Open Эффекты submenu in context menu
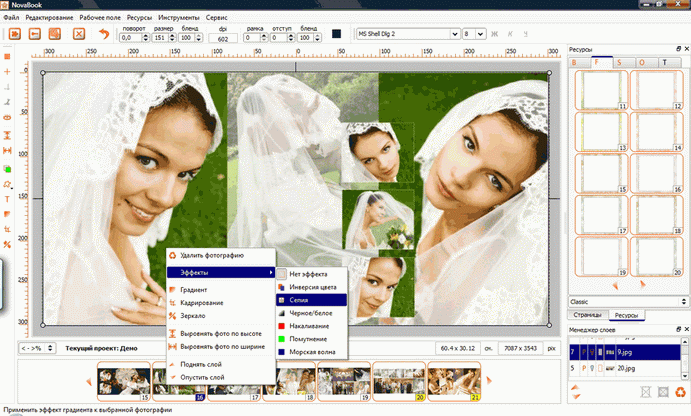Viewport: 691px width, 416px height. [221, 273]
